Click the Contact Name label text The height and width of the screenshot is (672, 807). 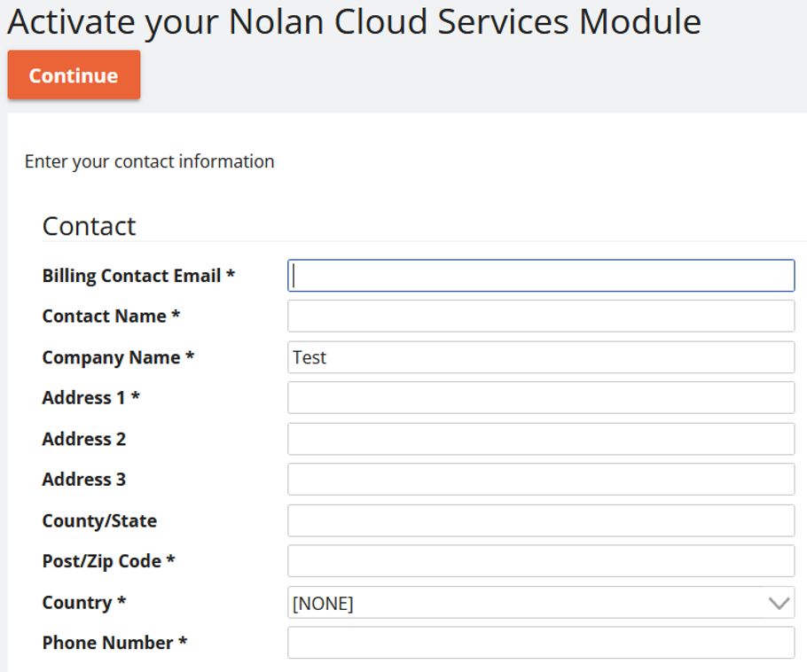[111, 316]
